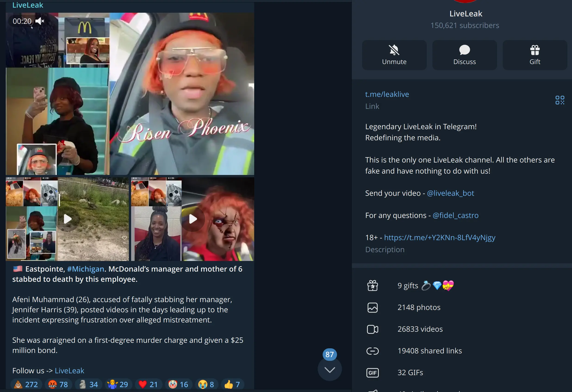Click the 87 unread messages badge

pyautogui.click(x=330, y=354)
